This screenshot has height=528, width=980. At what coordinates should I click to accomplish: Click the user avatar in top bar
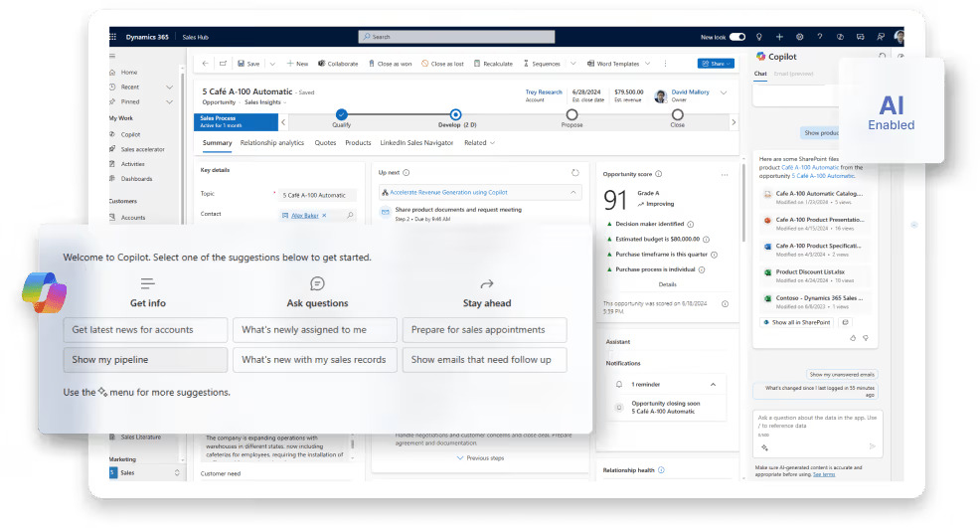pyautogui.click(x=898, y=37)
